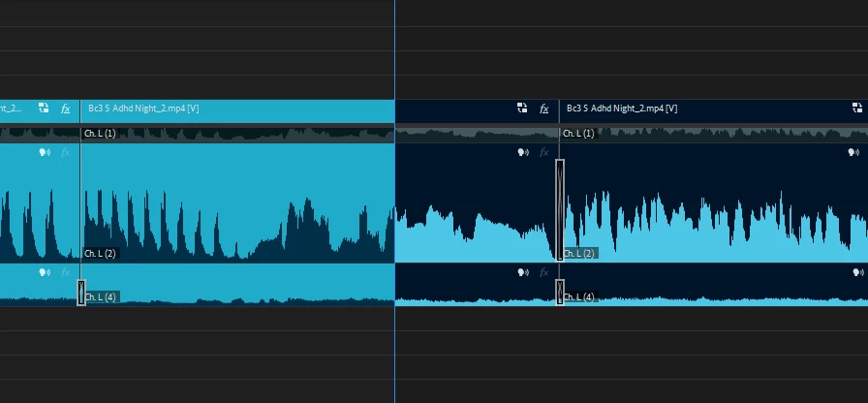Click the source-swap badge at the end of the dark Bc3 S Adhd Night_2.mp4 clip
Viewport: 868px width, 403px height.
point(857,108)
